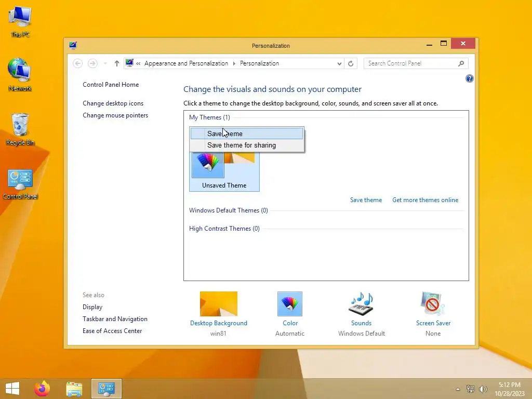Open Display under See also
Viewport: 532px width, 399px height.
92,307
